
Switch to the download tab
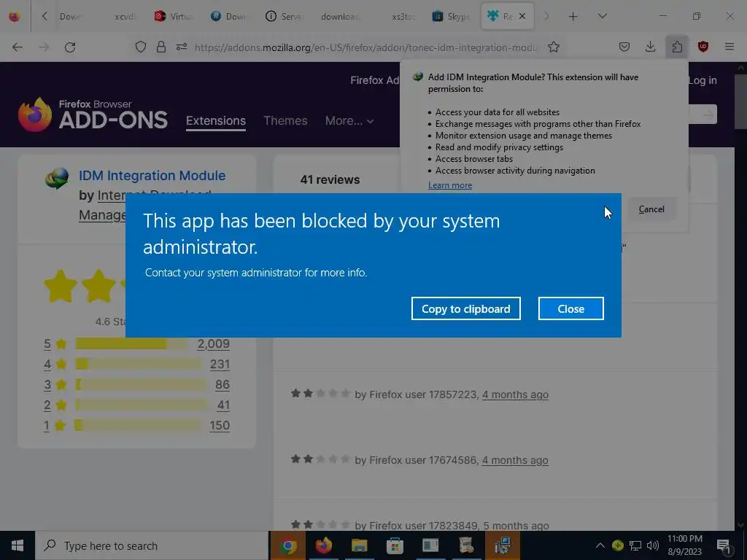point(340,17)
